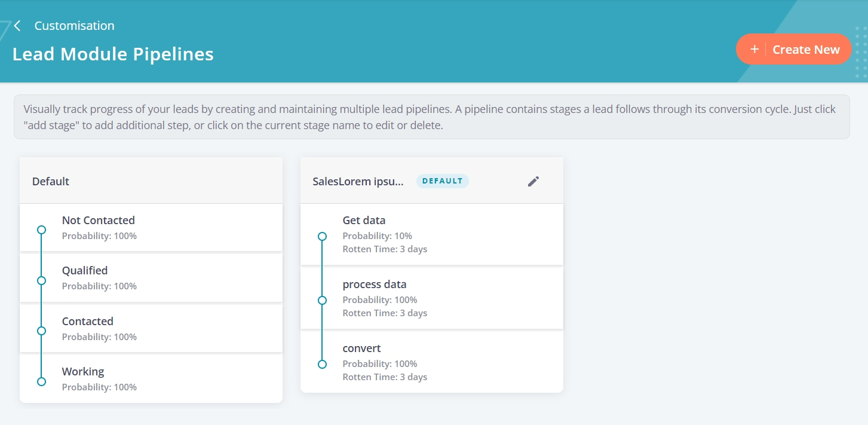The height and width of the screenshot is (425, 868).
Task: Open the process data stage name
Action: click(375, 285)
